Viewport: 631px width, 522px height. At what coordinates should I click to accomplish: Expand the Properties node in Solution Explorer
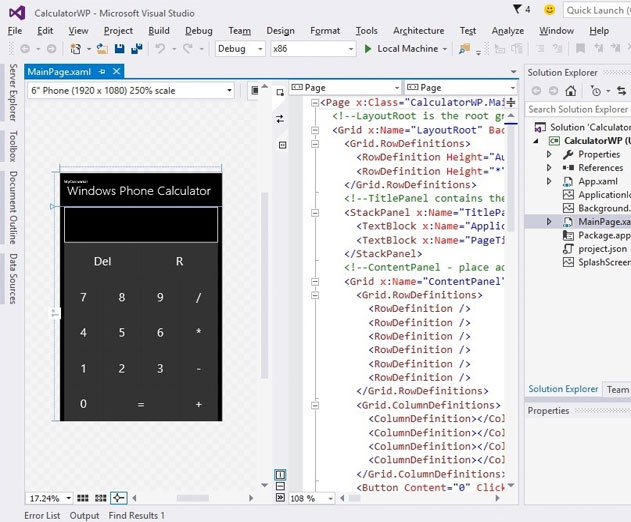(x=549, y=154)
